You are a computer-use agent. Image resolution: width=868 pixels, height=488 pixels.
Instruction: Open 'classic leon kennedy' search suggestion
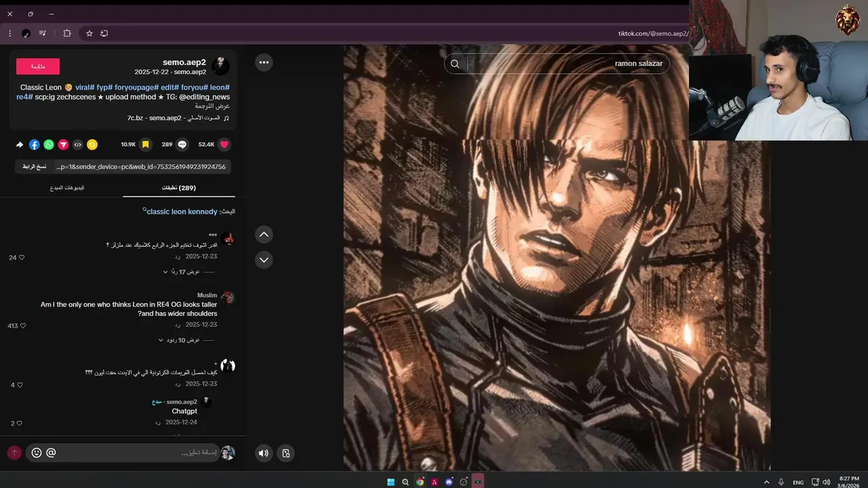coord(182,211)
